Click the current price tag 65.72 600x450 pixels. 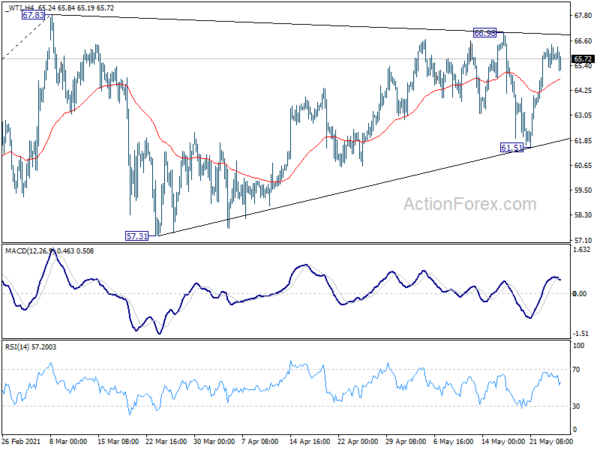click(583, 59)
